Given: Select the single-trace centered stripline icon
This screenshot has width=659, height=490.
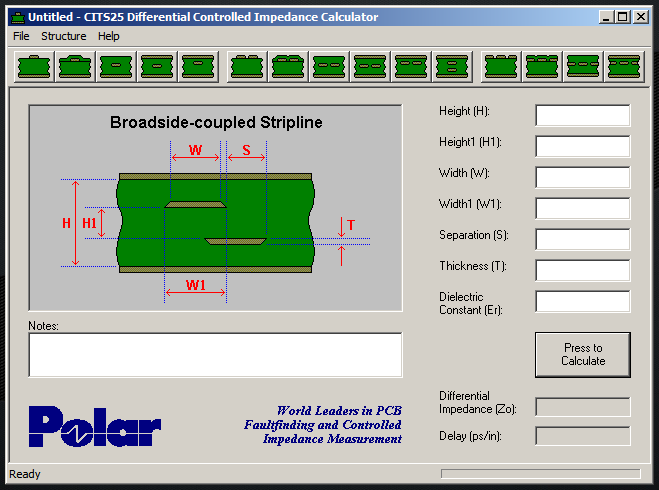Looking at the screenshot, I should point(157,66).
